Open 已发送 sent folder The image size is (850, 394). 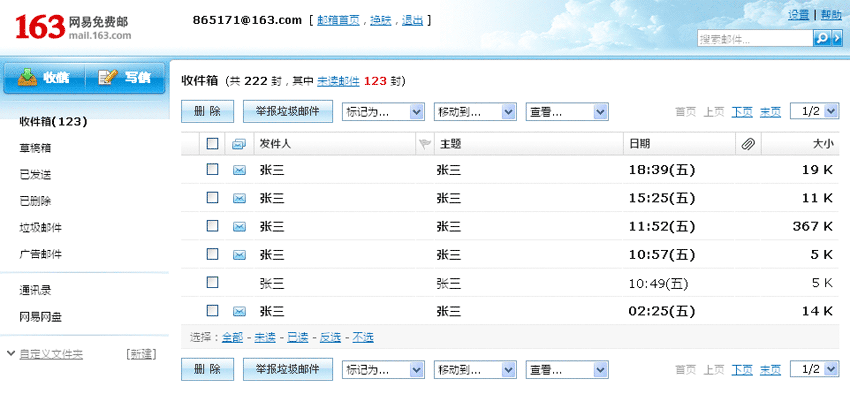[35, 175]
